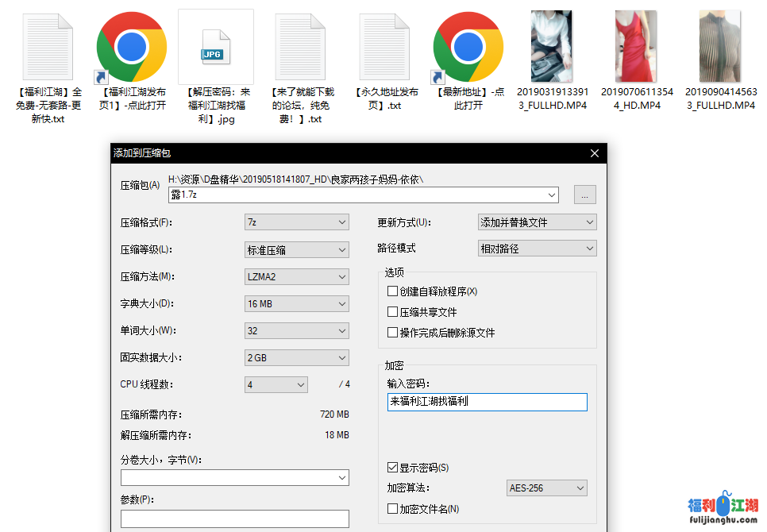
Task: Toggle 压缩共享文件 checkbox
Action: (392, 312)
